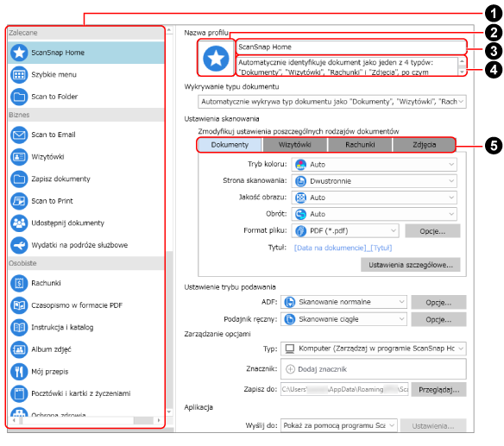Click the Wizytówki business card icon
Image resolution: width=504 pixels, height=446 pixels.
pos(19,157)
